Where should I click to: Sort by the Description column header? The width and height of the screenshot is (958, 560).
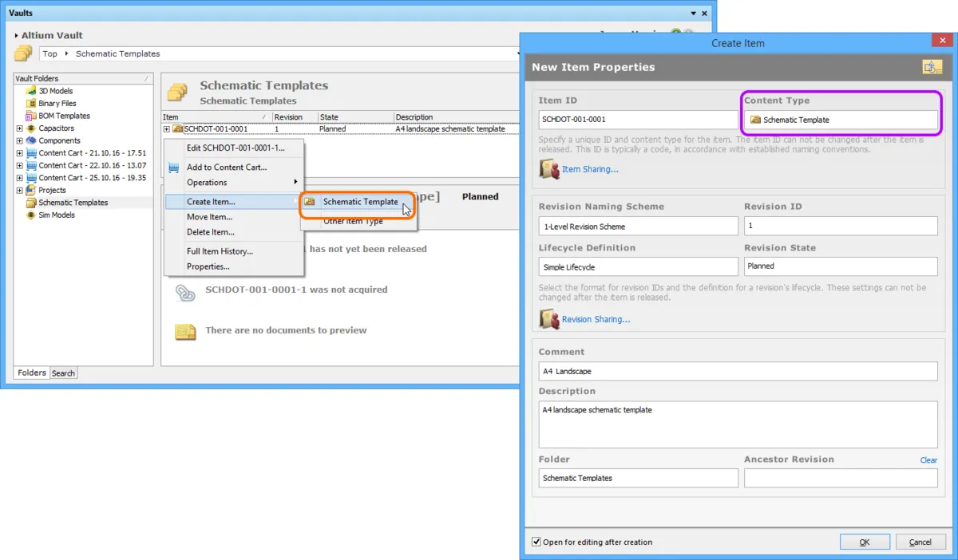[457, 117]
